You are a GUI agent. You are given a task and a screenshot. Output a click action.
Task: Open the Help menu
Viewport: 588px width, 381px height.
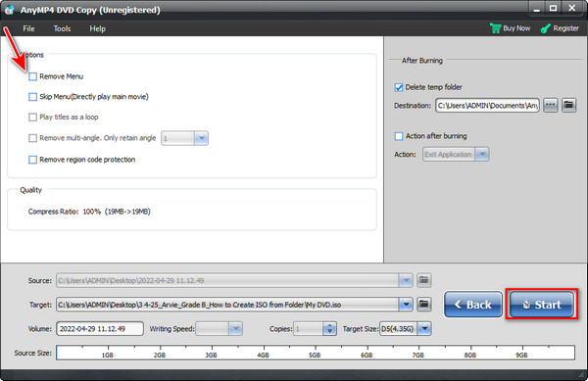[x=97, y=28]
